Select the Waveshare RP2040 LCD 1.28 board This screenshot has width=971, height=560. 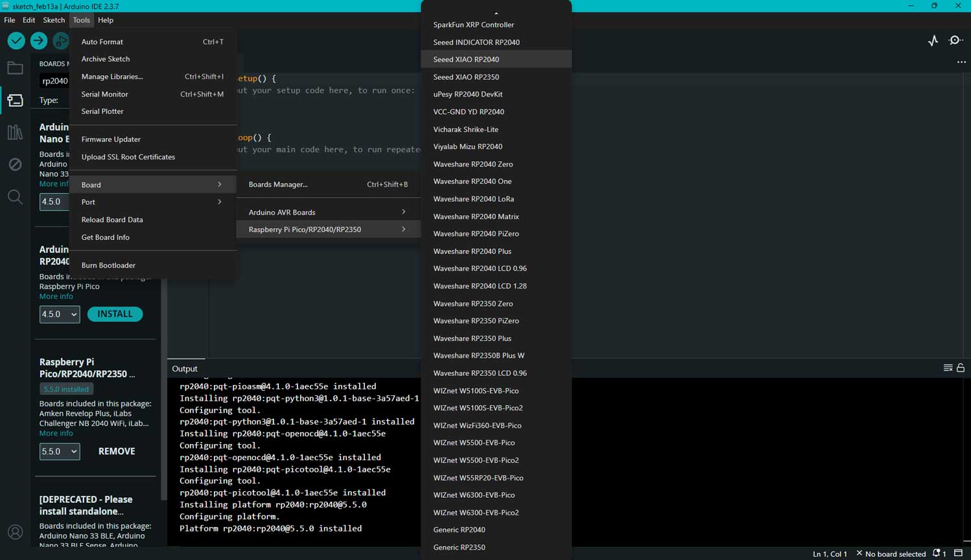[x=497, y=286]
